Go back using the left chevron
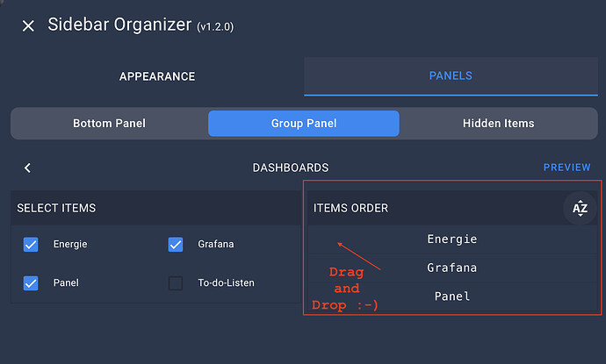Image resolution: width=606 pixels, height=364 pixels. click(x=27, y=168)
